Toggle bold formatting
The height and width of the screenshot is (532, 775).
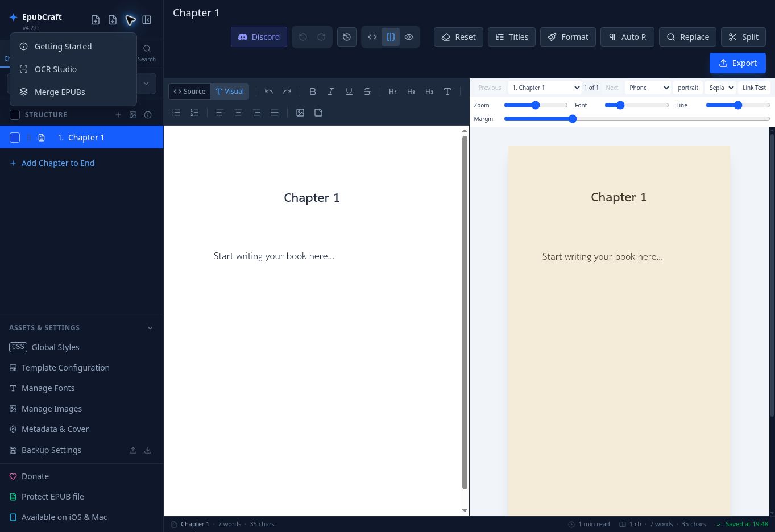click(313, 92)
